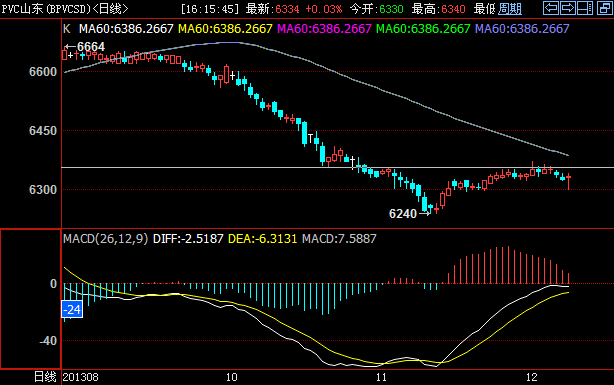Click the yellow DEA:-6.3131 value
Screen dimensions: 614x385
pyautogui.click(x=262, y=239)
